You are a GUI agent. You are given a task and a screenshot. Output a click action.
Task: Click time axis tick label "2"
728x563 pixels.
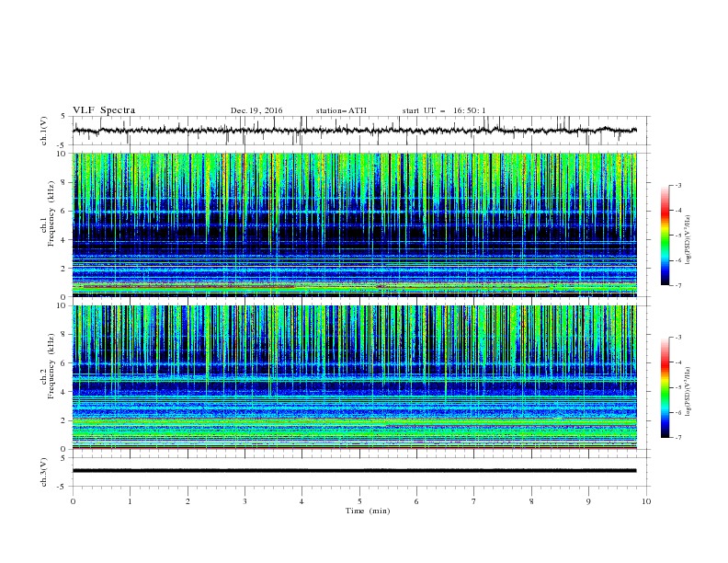[x=188, y=501]
